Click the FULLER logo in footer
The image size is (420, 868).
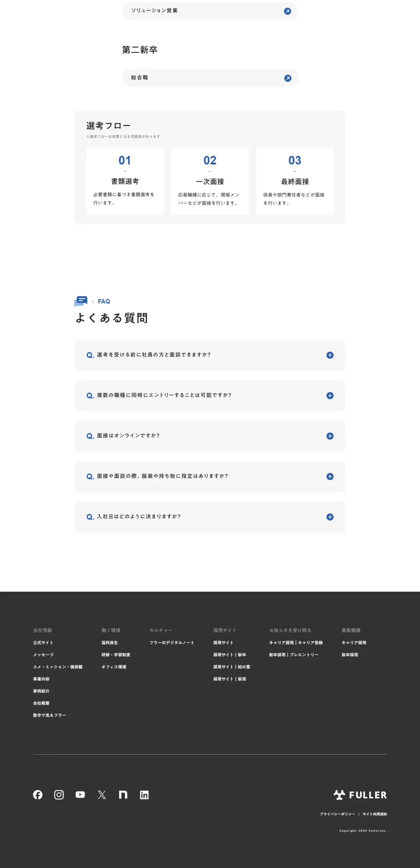point(360,795)
